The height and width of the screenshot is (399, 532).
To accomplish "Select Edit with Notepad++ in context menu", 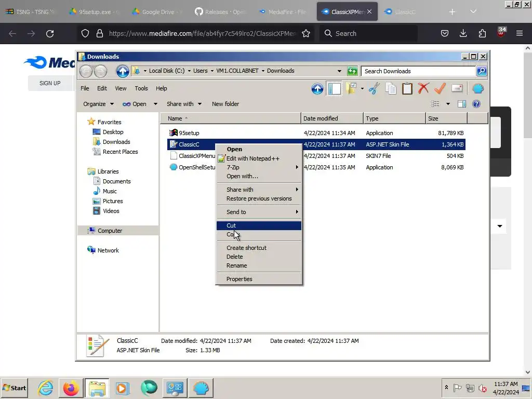I will pyautogui.click(x=259, y=158).
